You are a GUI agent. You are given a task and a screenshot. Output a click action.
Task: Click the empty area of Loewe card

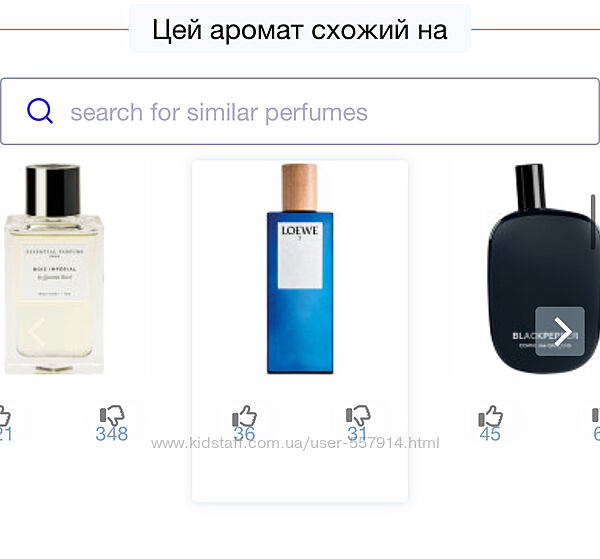click(300, 474)
